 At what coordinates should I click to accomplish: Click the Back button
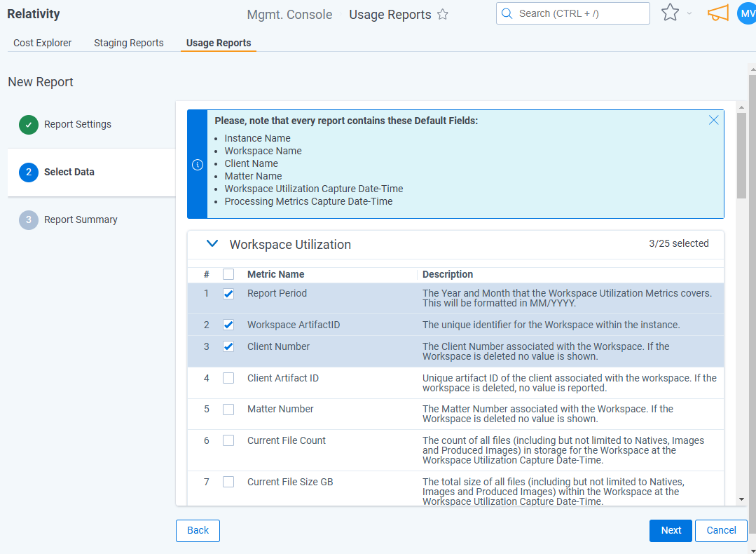198,530
